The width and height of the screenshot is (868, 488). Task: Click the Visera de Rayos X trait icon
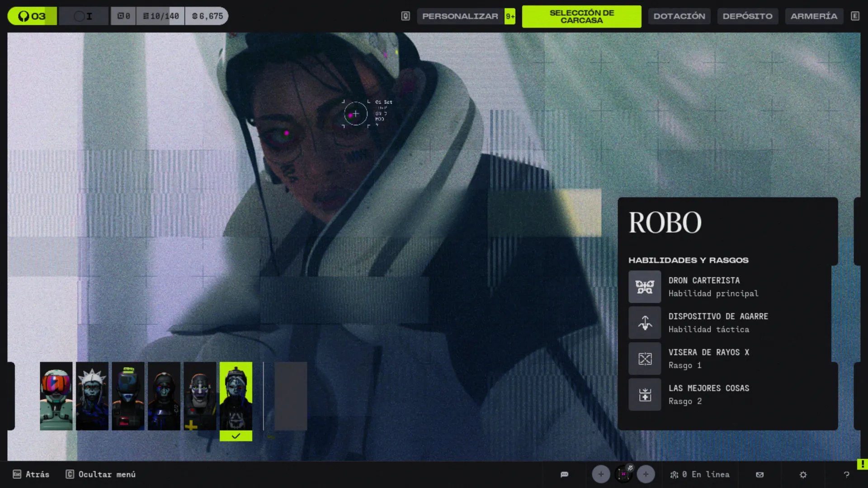645,359
